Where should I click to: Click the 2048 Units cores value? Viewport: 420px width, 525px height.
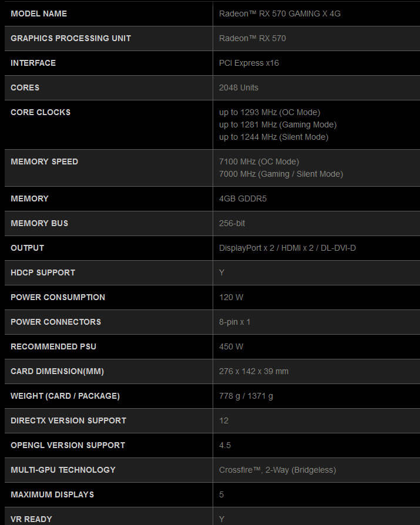click(238, 87)
